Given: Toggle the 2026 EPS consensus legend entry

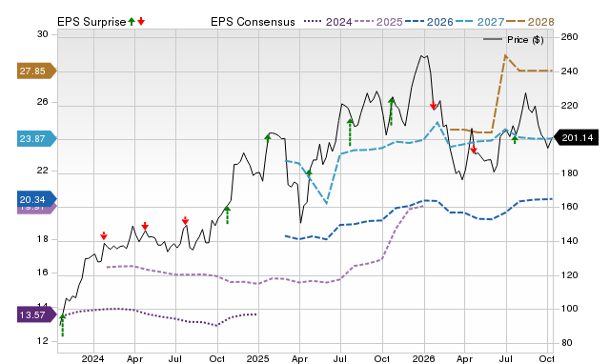Looking at the screenshot, I should (x=429, y=22).
